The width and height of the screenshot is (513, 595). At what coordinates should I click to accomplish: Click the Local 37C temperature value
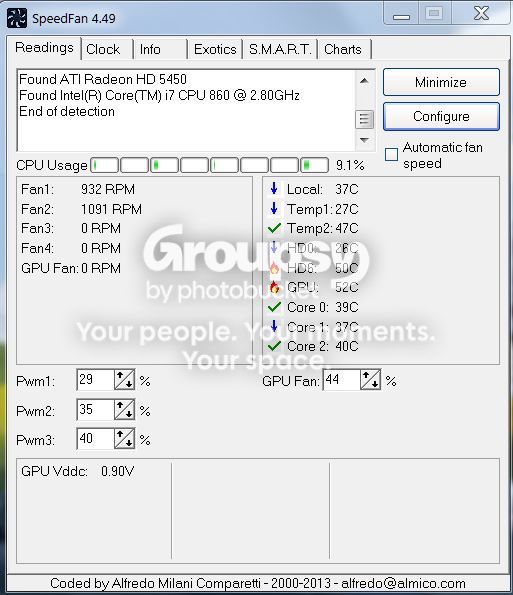coord(347,189)
